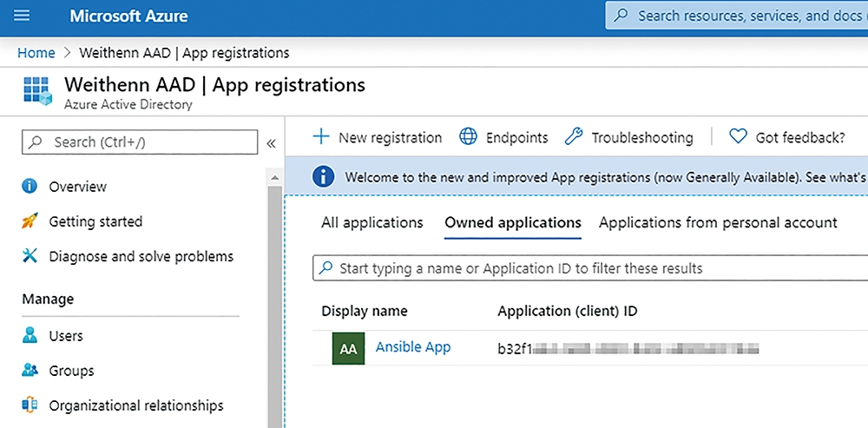Click the magnifier icon in the global search
The image size is (868, 428).
point(621,16)
